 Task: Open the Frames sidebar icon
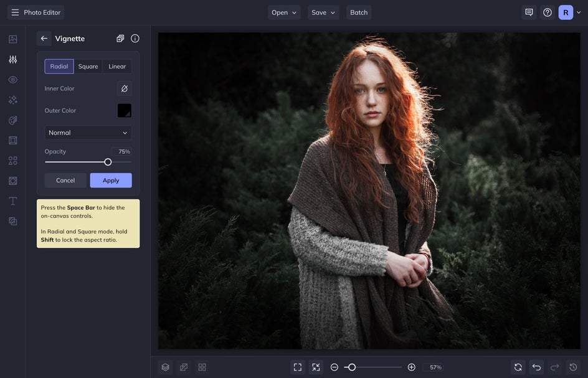(12, 140)
